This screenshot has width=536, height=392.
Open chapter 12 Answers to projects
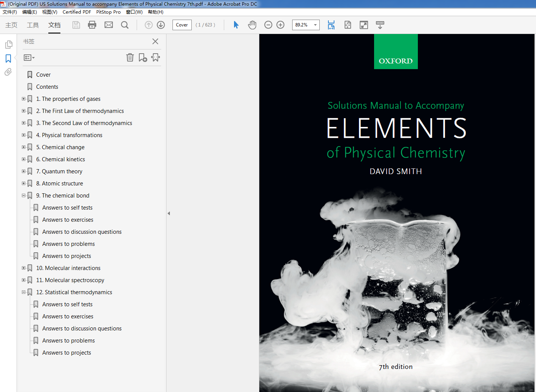pos(66,353)
